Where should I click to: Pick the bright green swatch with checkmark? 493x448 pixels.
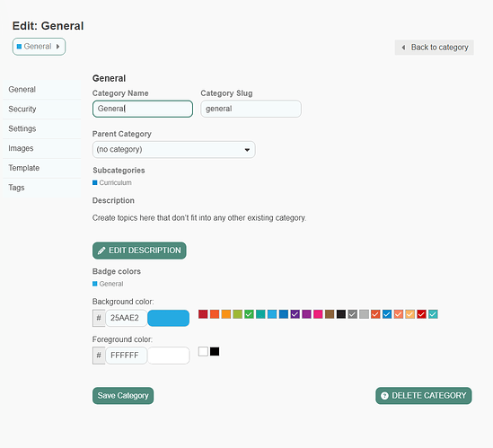pos(249,314)
